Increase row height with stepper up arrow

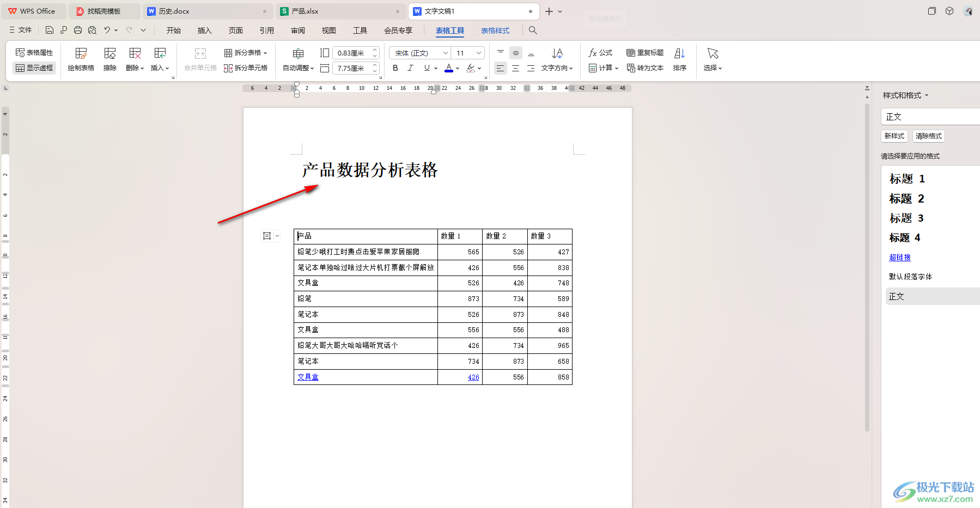(375, 50)
